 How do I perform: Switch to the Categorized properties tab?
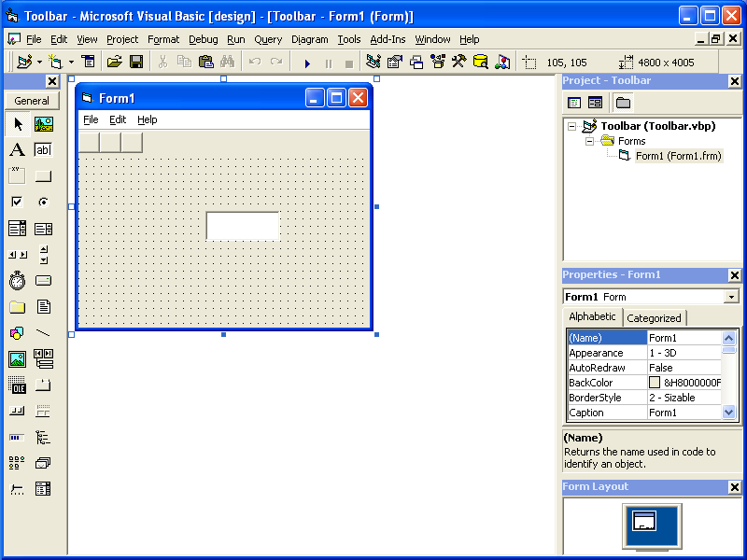point(654,318)
